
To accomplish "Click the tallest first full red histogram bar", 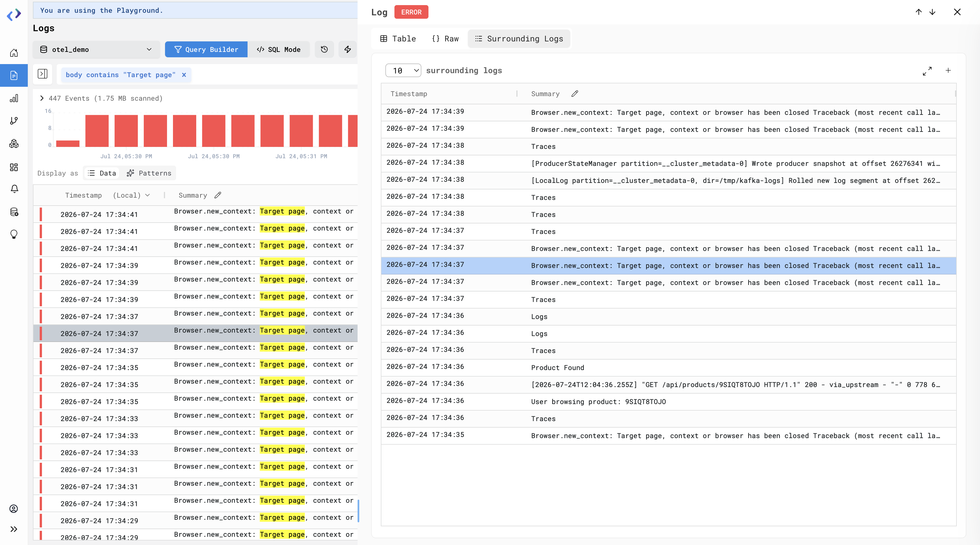I will pyautogui.click(x=97, y=130).
